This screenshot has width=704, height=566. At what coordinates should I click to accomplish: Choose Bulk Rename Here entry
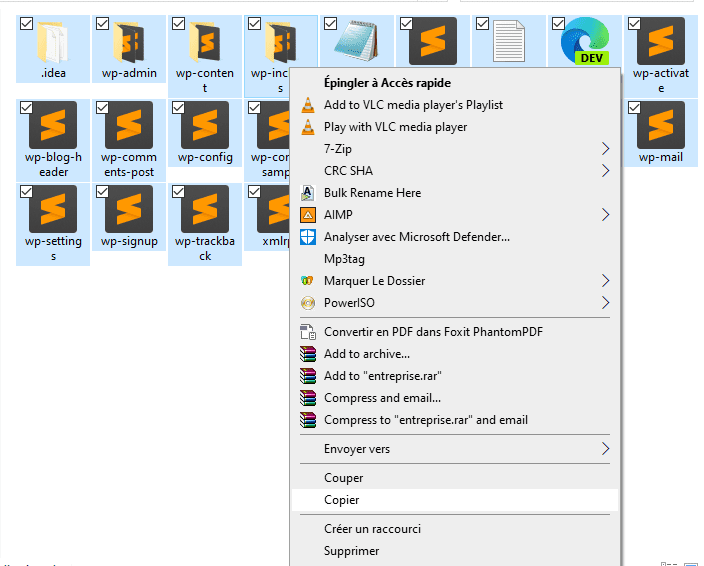pos(455,193)
